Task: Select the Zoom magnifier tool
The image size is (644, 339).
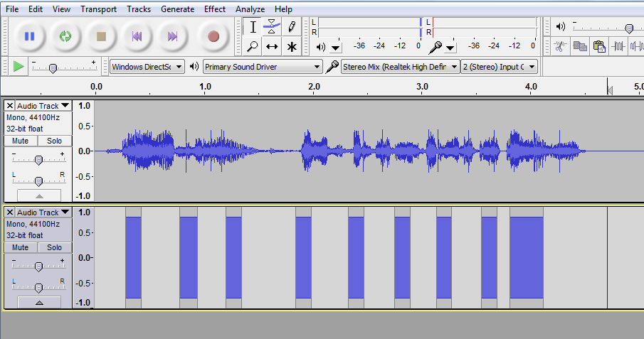Action: [x=253, y=46]
